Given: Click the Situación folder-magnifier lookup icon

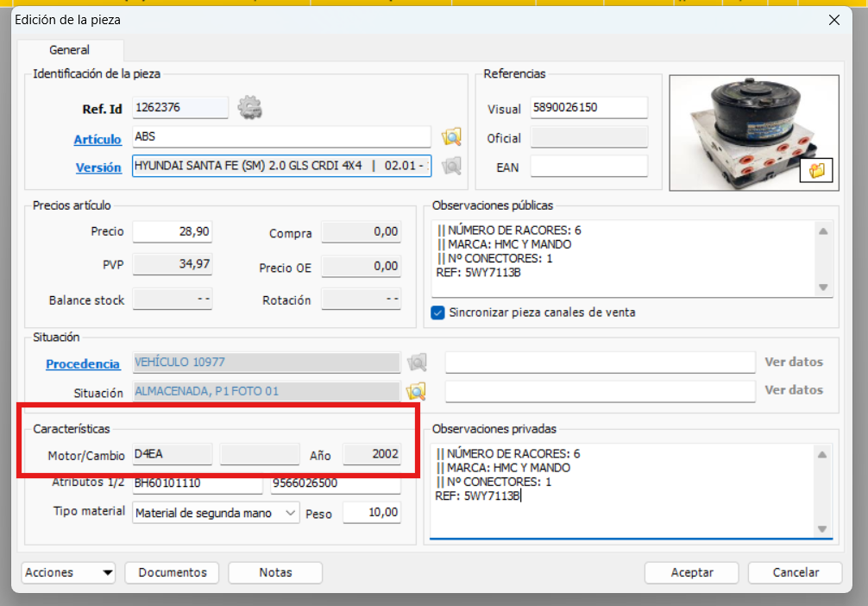Looking at the screenshot, I should (417, 391).
